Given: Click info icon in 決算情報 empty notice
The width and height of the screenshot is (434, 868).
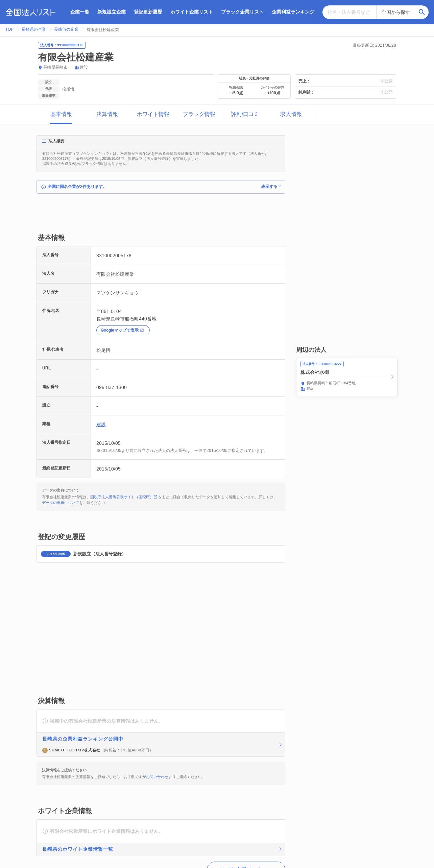Looking at the screenshot, I should (45, 721).
